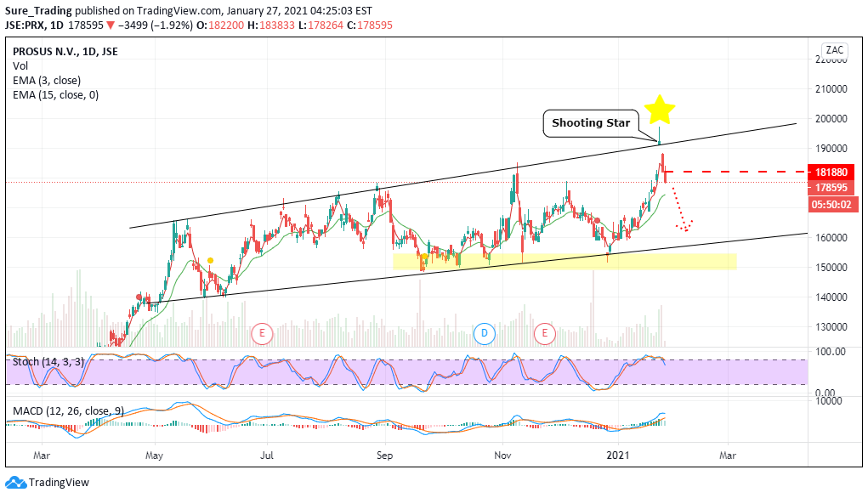
Task: Click the 10000 MACD axis label
Action: [829, 400]
